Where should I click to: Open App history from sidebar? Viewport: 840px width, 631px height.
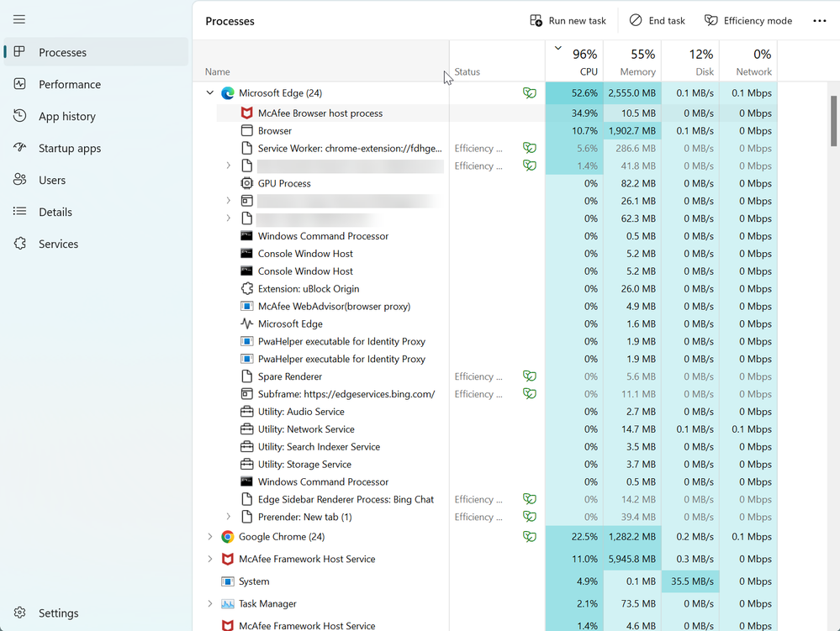click(66, 117)
